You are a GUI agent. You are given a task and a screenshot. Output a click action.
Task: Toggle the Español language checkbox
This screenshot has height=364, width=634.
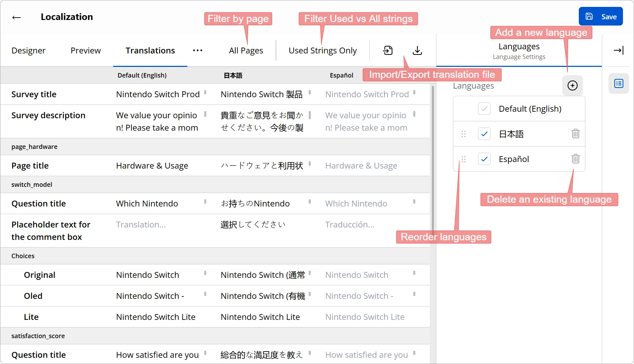click(x=484, y=159)
